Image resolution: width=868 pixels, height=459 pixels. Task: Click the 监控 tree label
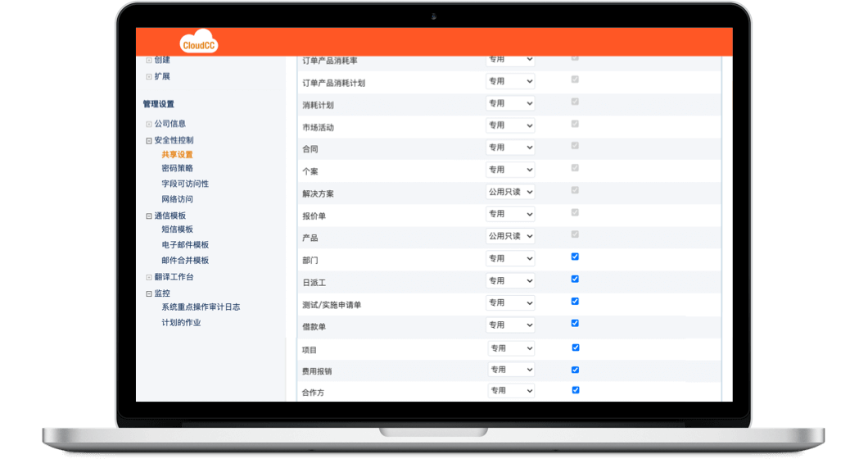(162, 293)
